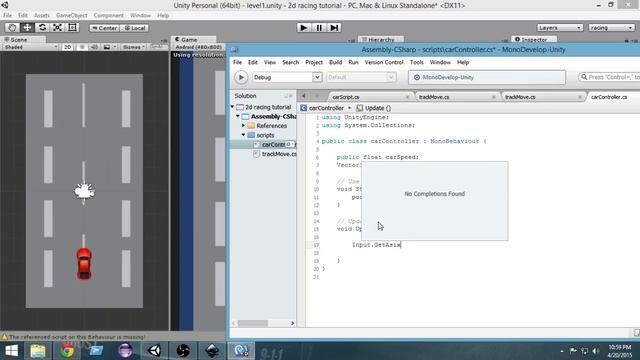Select the red car sprite in Scene

(x=84, y=264)
